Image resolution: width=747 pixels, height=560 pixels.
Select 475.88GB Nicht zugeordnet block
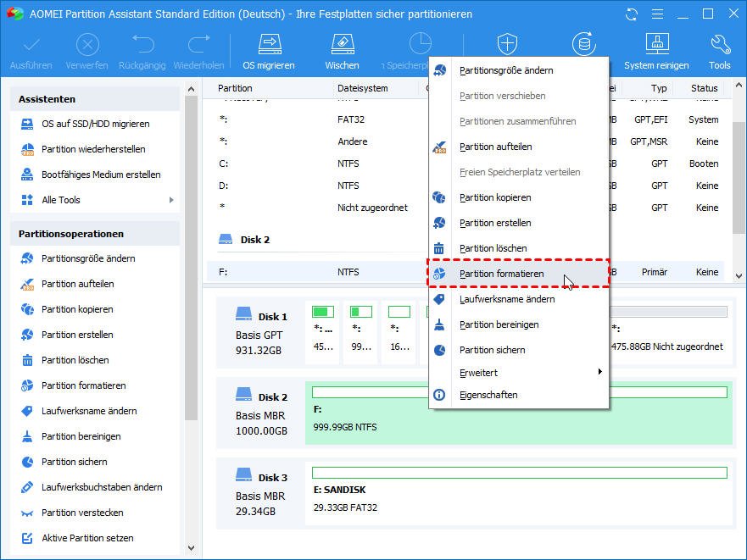669,333
